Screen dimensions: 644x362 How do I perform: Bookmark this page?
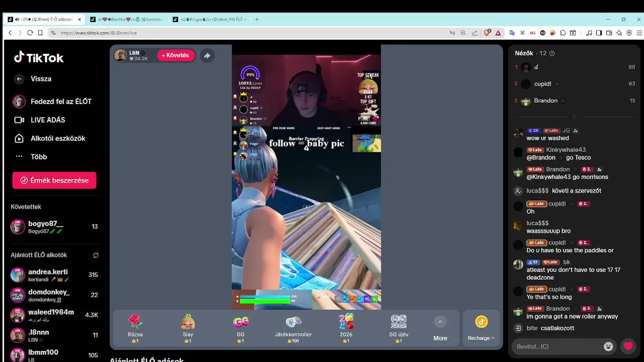click(x=40, y=33)
